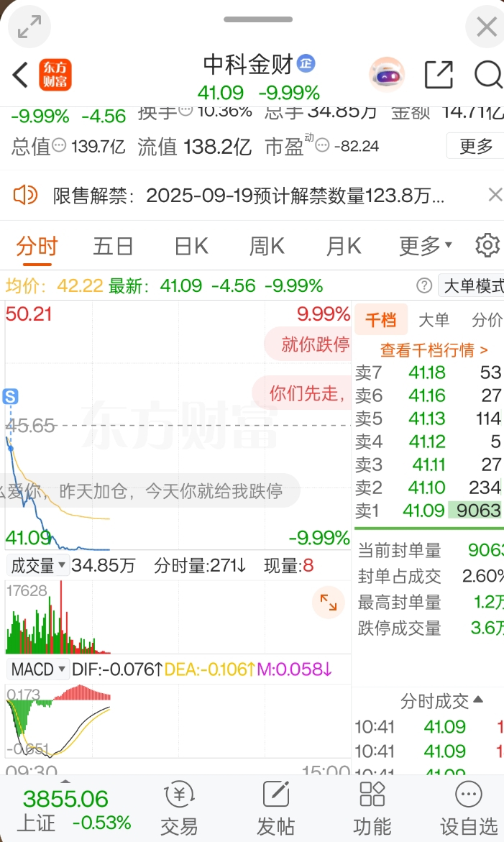This screenshot has height=842, width=504.
Task: Collapse the 分时成交 section arrow
Action: [x=477, y=700]
